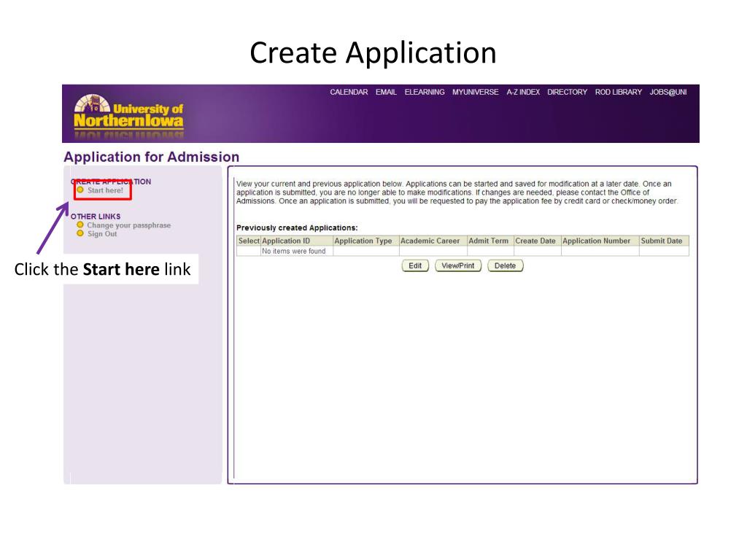Go to ELEARNING in the top navigation

pos(425,92)
